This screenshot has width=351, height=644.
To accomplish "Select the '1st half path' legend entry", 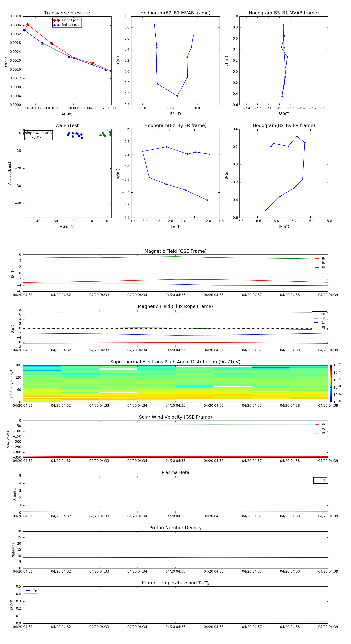I will (x=67, y=20).
